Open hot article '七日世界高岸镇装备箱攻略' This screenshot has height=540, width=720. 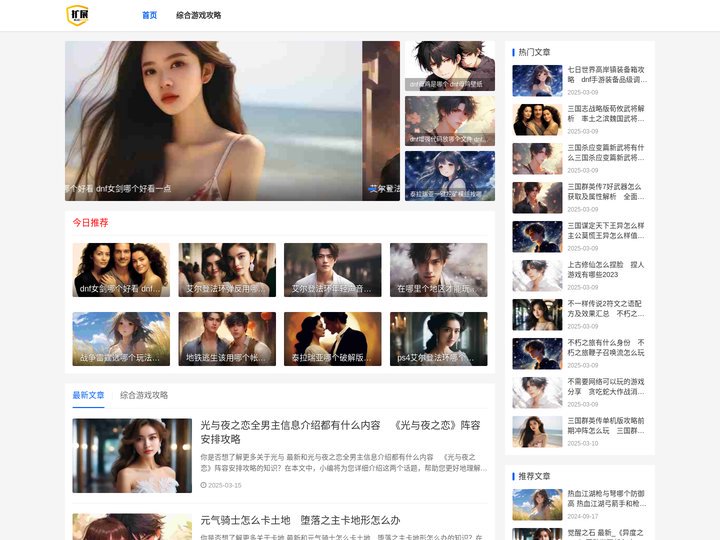point(607,74)
